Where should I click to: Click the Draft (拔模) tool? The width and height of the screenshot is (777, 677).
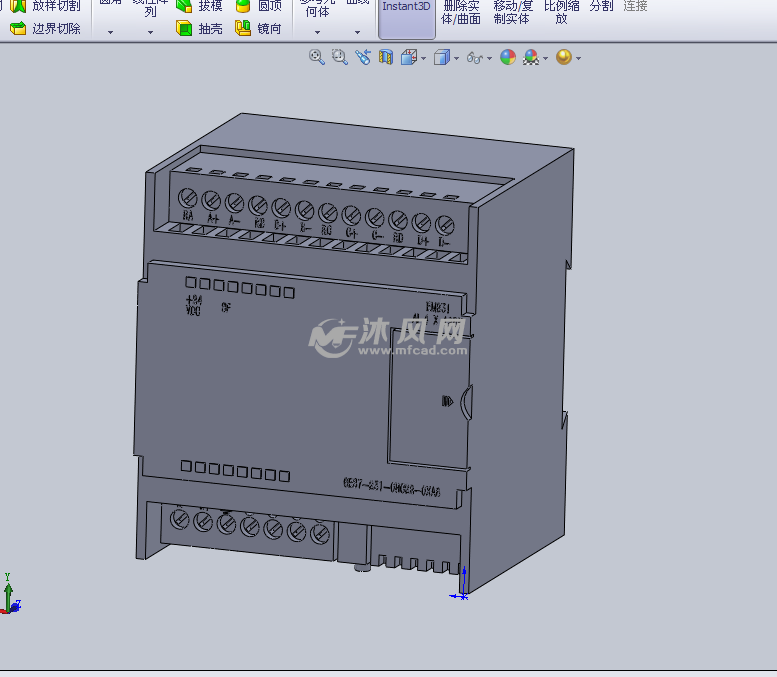click(199, 6)
